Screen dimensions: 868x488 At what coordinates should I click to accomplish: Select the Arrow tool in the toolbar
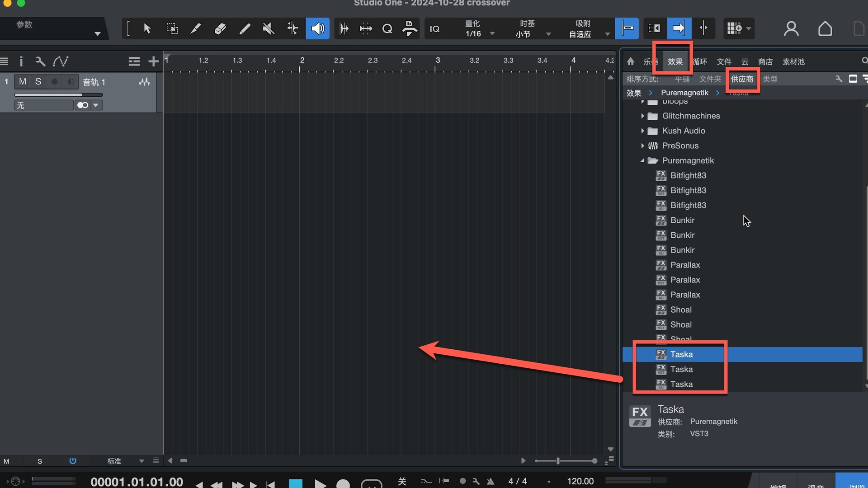tap(147, 28)
